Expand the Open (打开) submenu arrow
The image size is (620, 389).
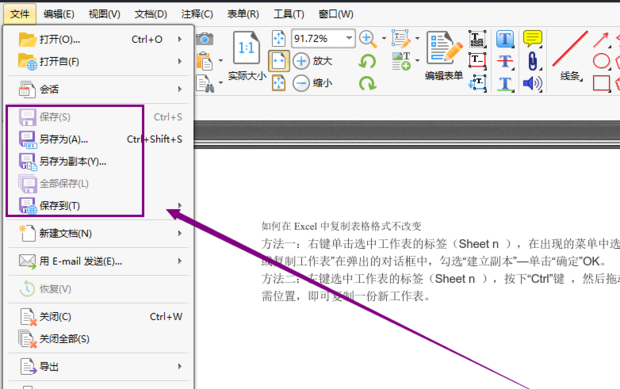pyautogui.click(x=180, y=39)
